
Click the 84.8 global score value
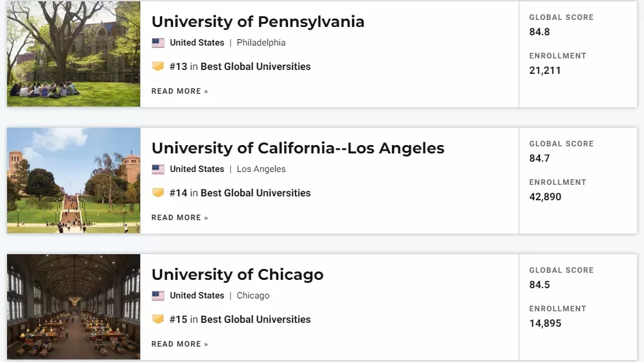click(x=539, y=32)
